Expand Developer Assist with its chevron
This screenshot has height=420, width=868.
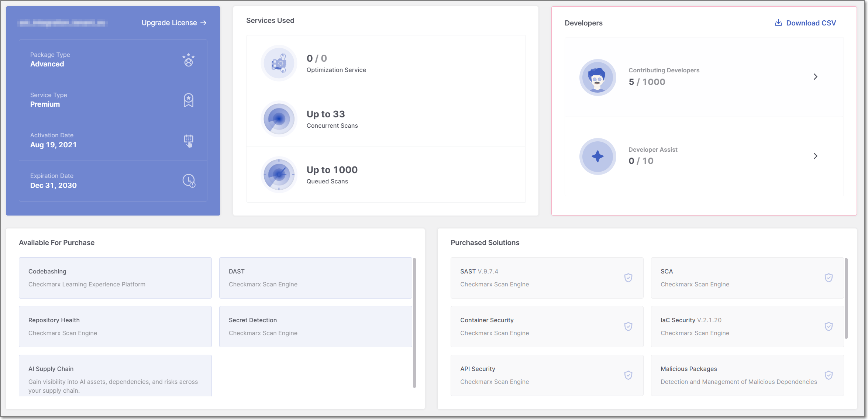tap(816, 156)
